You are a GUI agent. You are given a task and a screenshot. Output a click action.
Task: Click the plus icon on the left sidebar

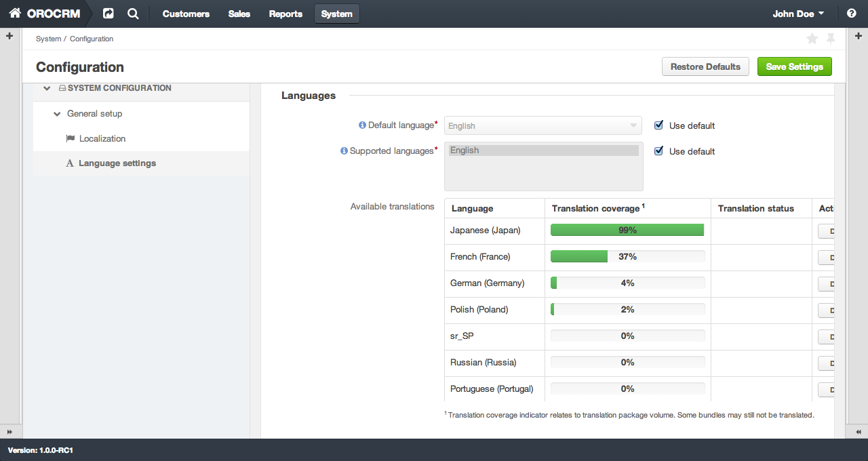(x=9, y=36)
